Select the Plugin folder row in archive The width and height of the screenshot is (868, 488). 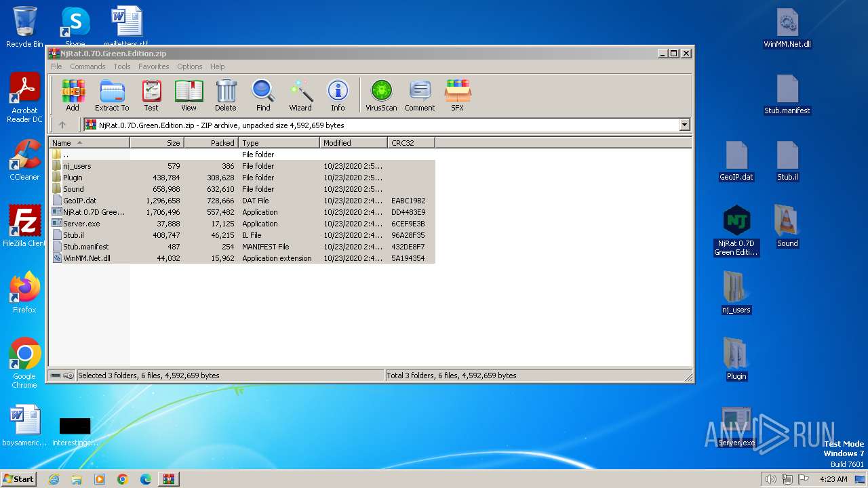(242, 178)
